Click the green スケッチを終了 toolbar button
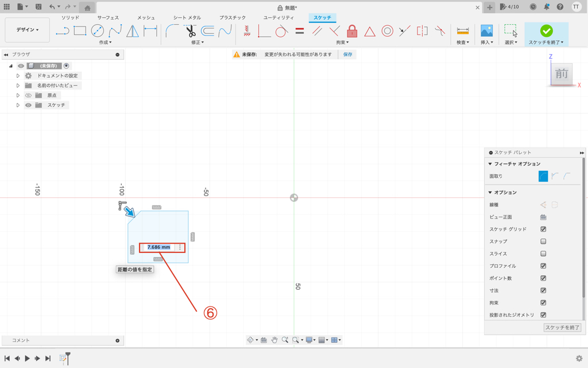588x368 pixels. click(x=547, y=34)
